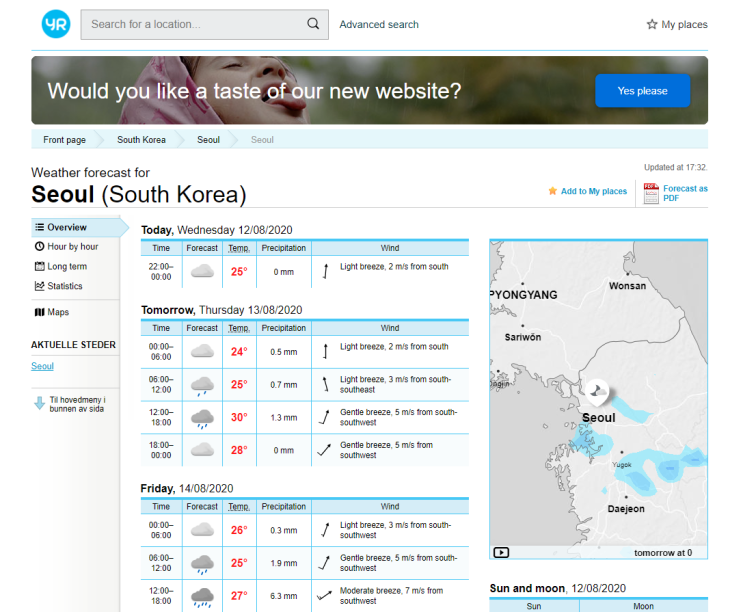Image resolution: width=743 pixels, height=612 pixels.
Task: Click the cloudy icon for today 22:00–00:00
Action: tap(202, 271)
